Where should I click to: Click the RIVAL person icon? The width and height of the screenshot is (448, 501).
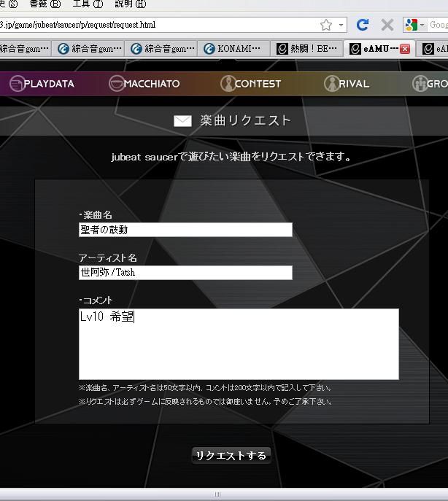331,84
